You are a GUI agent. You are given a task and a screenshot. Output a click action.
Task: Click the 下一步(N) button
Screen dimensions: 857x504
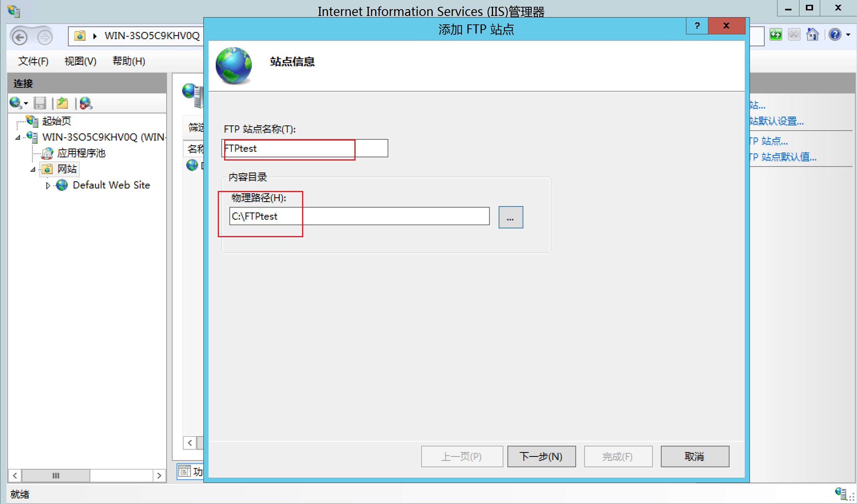pos(541,456)
